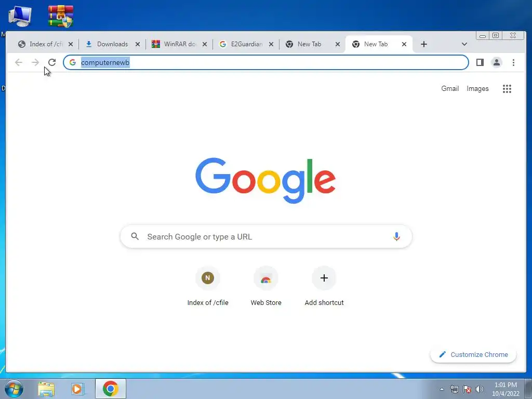Open the Computer desktop icon

[20, 16]
